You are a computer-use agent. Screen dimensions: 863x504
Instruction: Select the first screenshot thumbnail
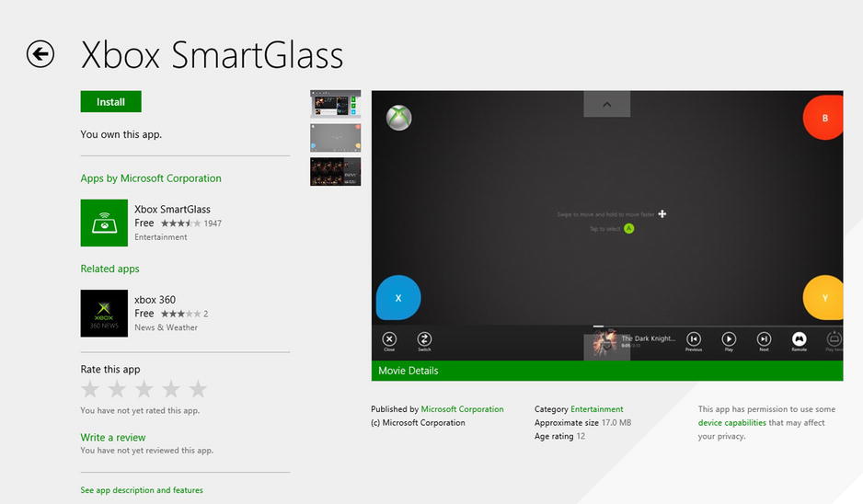335,104
